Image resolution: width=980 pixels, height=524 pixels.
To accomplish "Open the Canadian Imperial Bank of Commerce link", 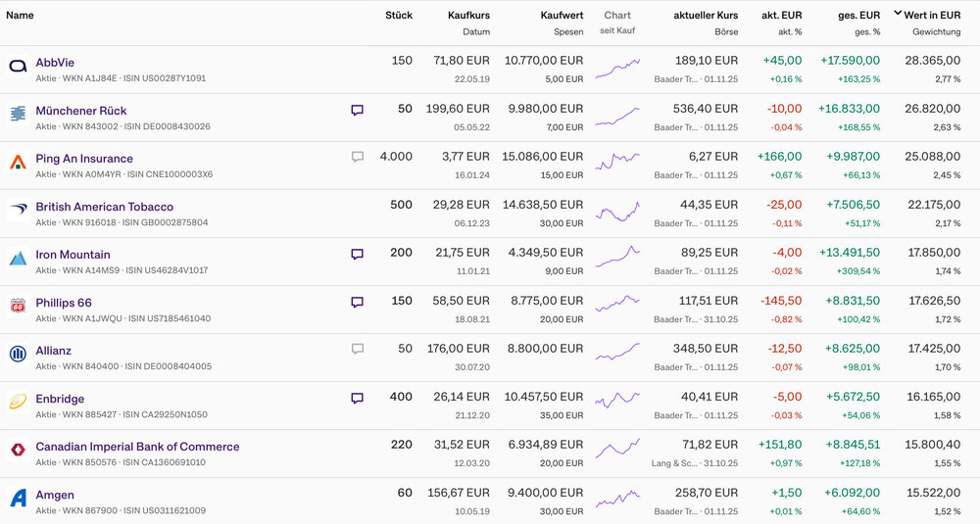I will 137,447.
